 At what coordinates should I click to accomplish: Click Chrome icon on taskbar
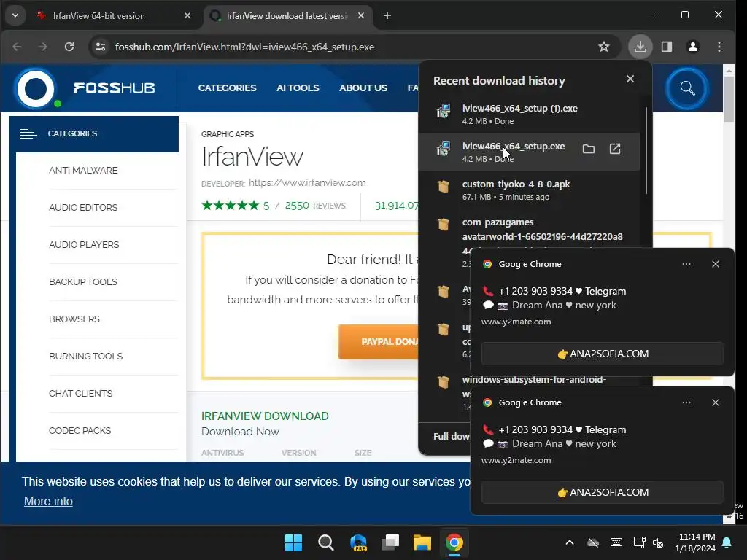(454, 542)
